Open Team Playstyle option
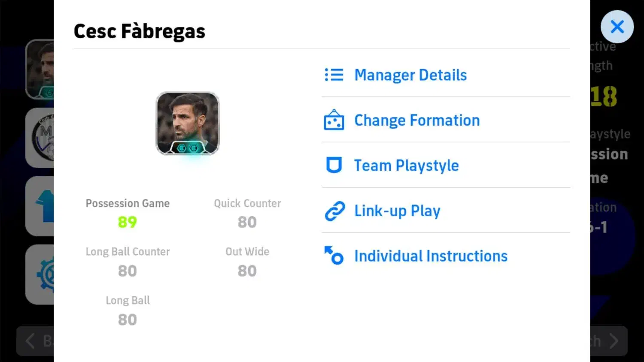Viewport: 644px width, 362px height. coord(406,166)
